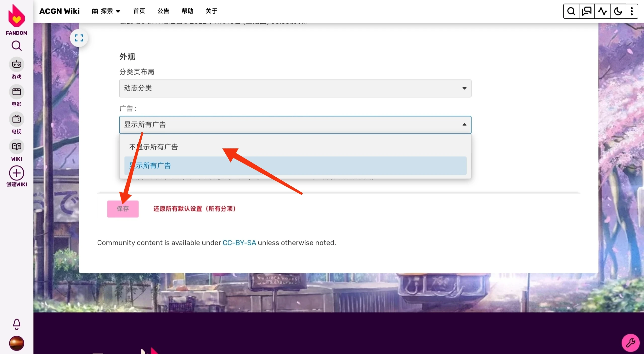
Task: Open the notifications bell
Action: (x=17, y=324)
